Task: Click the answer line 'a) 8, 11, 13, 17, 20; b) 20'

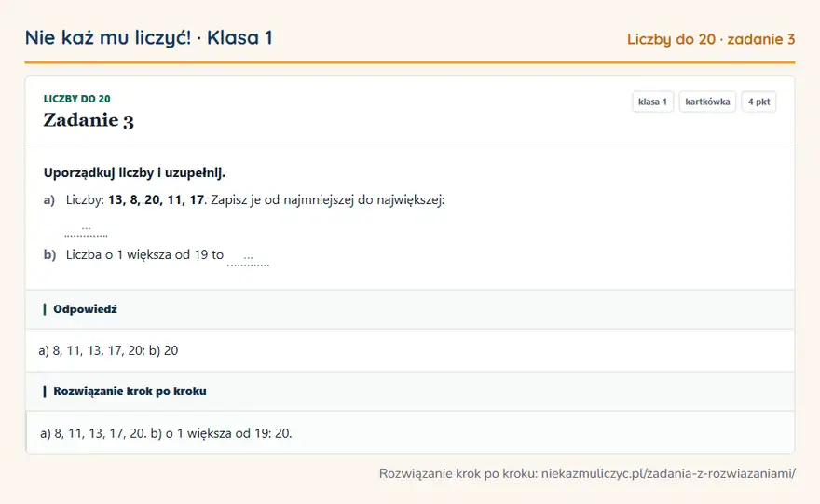Action: coord(108,351)
